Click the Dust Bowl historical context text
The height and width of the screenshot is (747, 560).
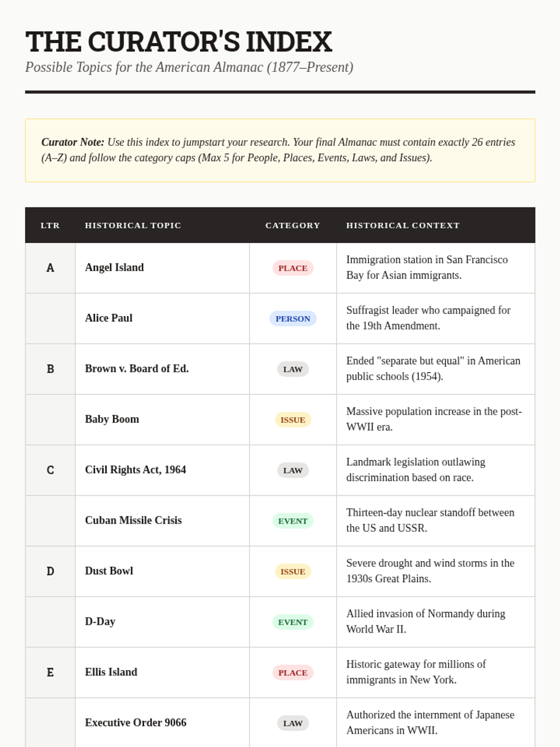tap(430, 571)
